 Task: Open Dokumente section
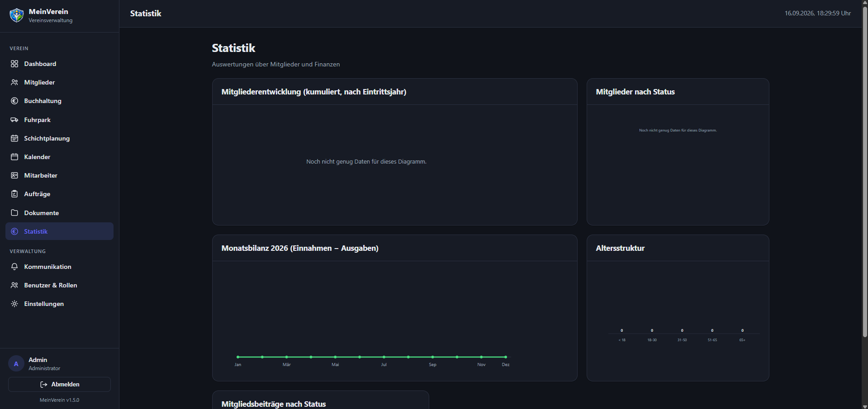[x=59, y=213]
